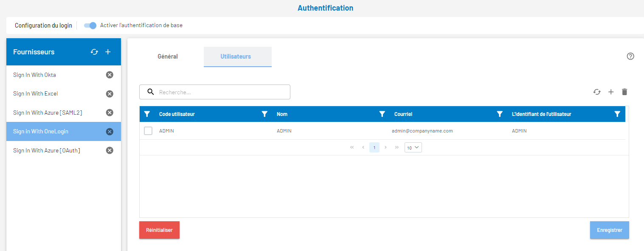Filter the Courriel column
644x251 pixels.
click(x=500, y=114)
